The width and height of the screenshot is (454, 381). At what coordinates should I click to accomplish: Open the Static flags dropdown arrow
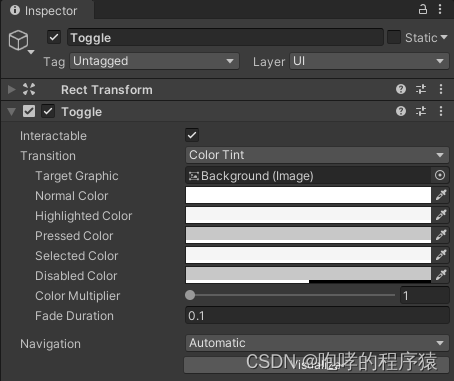[444, 37]
